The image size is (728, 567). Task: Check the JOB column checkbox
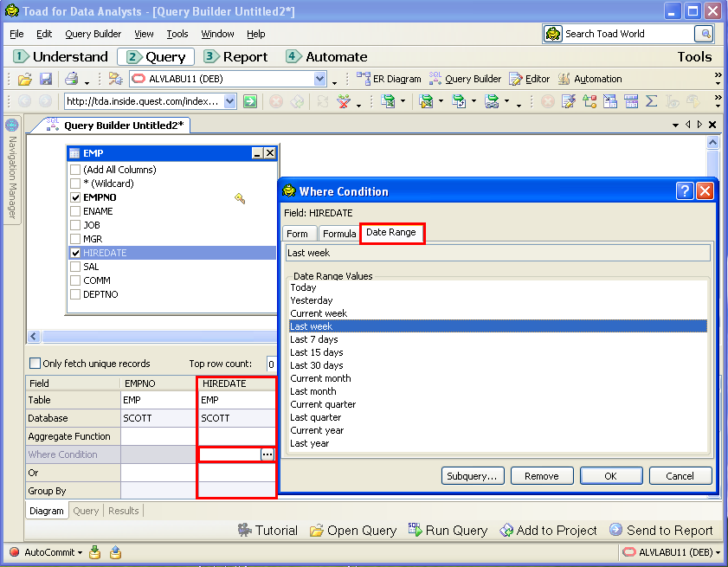tap(75, 225)
